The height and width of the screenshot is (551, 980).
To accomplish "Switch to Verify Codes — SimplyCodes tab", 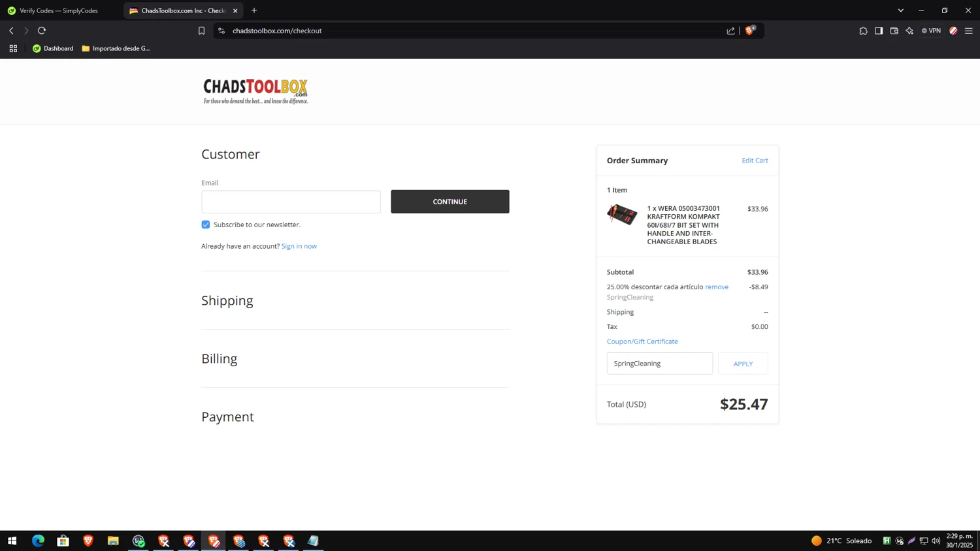I will pos(59,10).
